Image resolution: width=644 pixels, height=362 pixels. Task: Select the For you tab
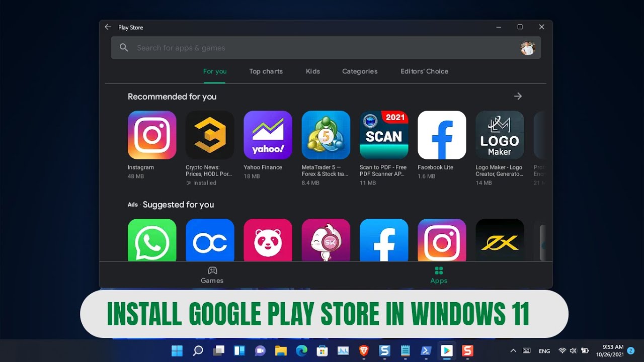(215, 71)
